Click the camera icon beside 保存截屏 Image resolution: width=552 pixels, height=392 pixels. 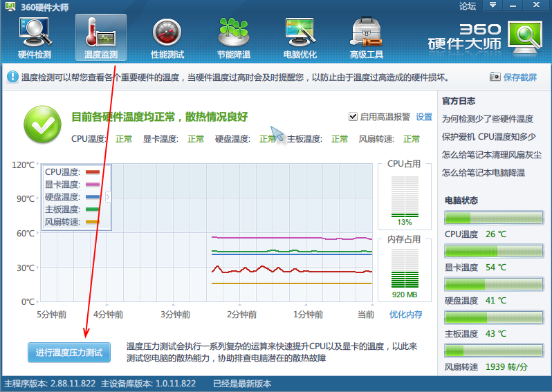pyautogui.click(x=495, y=77)
